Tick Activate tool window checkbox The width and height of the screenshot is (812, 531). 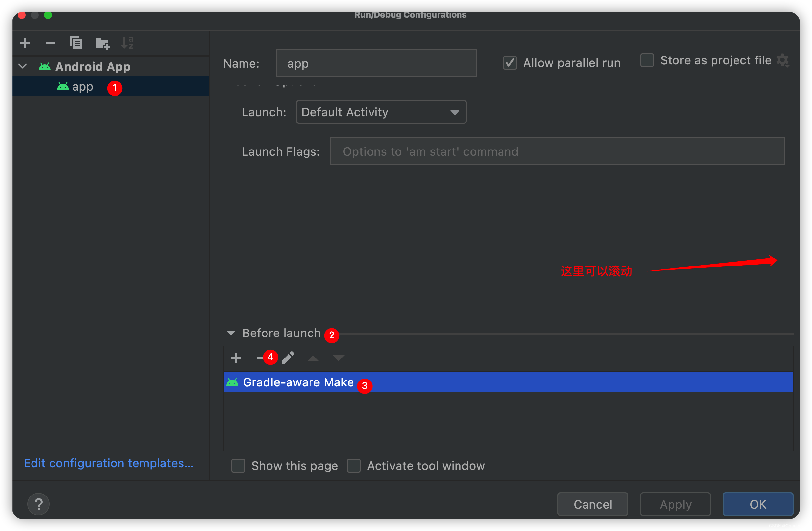click(x=353, y=465)
